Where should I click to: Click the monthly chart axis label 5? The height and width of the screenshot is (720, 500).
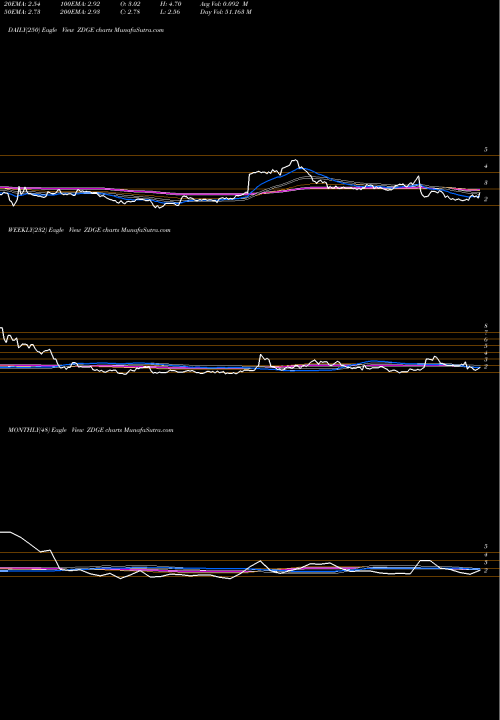[x=485, y=546]
